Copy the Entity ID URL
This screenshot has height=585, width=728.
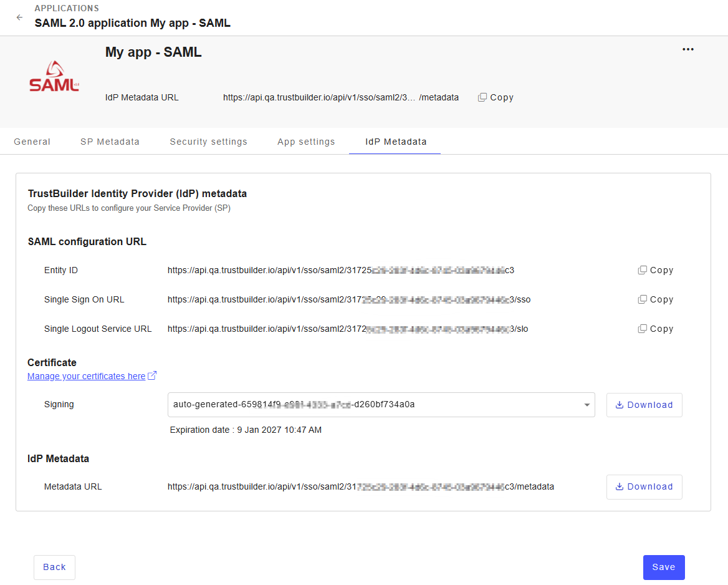655,270
